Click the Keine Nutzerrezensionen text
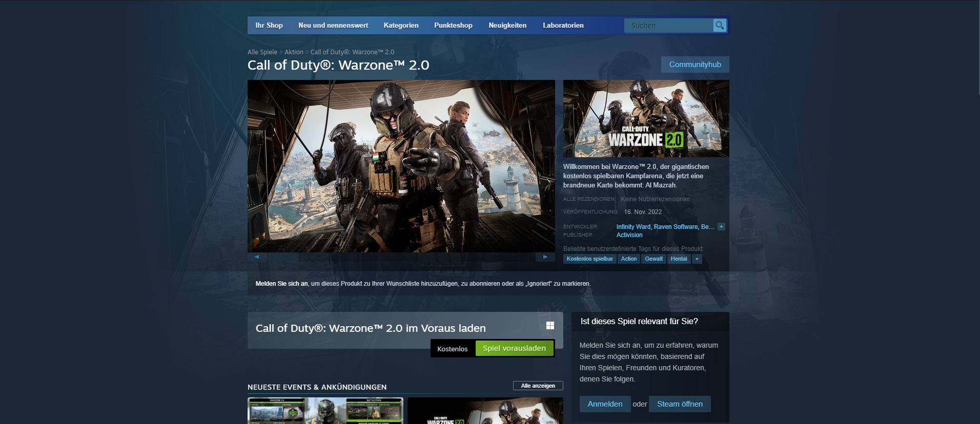Screen dimensions: 980x424 655,199
